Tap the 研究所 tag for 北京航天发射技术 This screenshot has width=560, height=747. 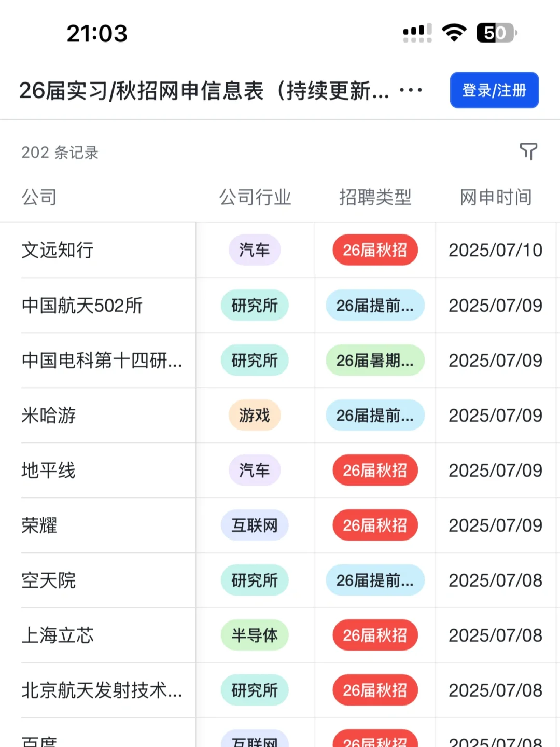255,690
